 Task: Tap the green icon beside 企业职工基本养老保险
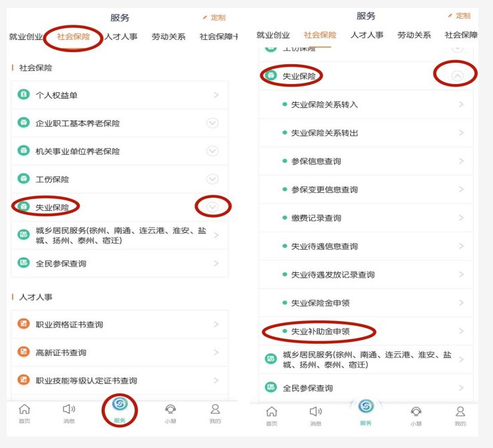[x=23, y=122]
